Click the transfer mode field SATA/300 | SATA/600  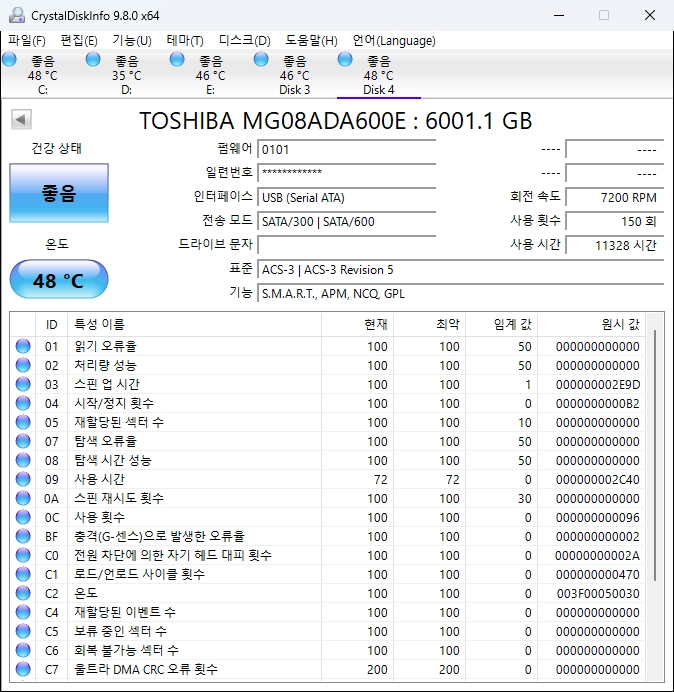coord(346,221)
